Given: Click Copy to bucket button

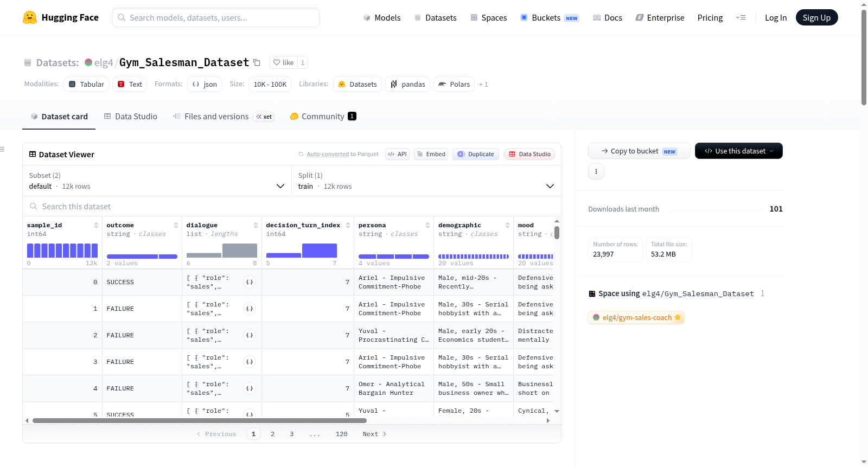Looking at the screenshot, I should pos(639,151).
